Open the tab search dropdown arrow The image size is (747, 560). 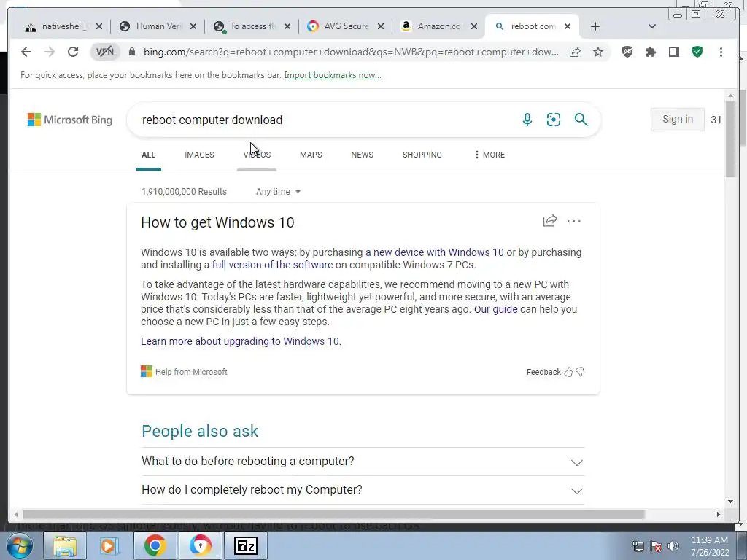pos(652,26)
